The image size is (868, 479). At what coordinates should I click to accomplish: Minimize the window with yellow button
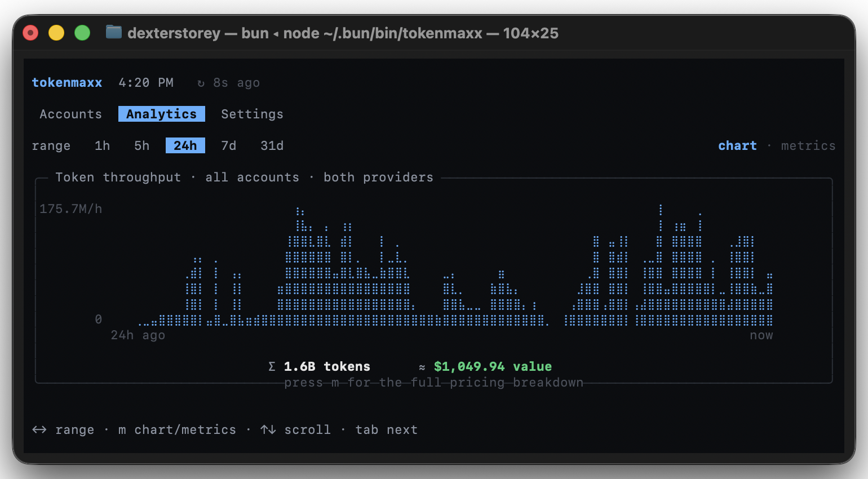tap(56, 33)
